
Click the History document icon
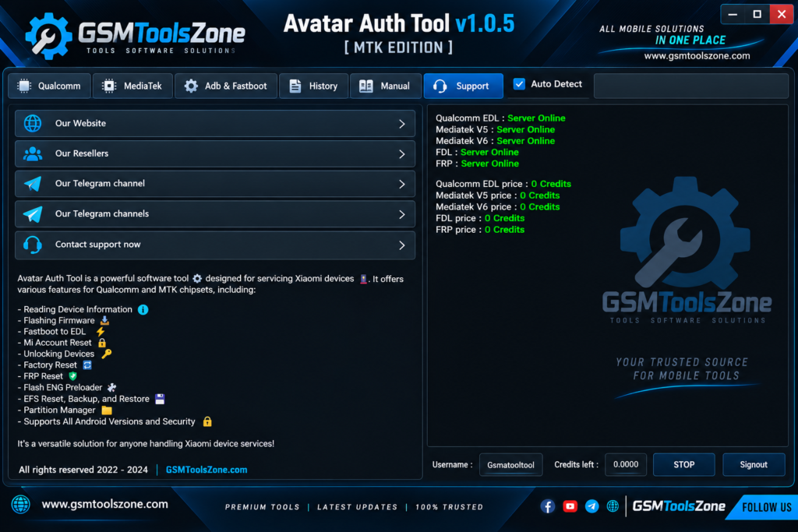pyautogui.click(x=295, y=86)
